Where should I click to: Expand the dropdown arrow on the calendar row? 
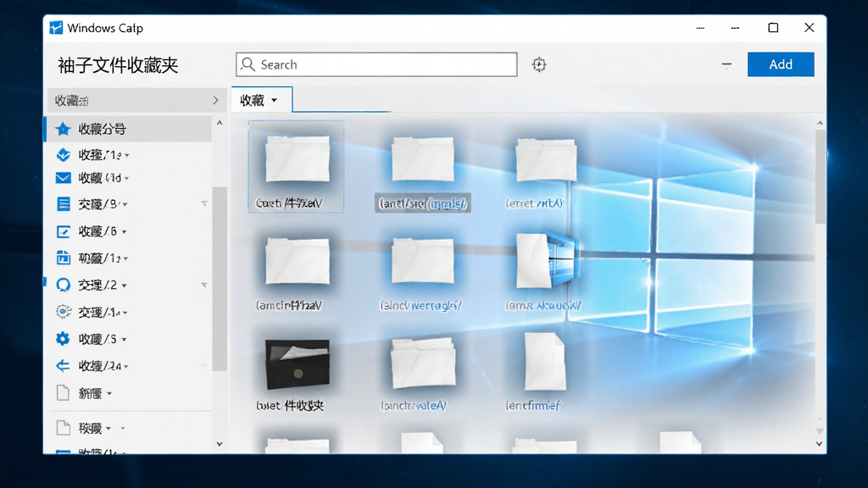click(x=125, y=258)
